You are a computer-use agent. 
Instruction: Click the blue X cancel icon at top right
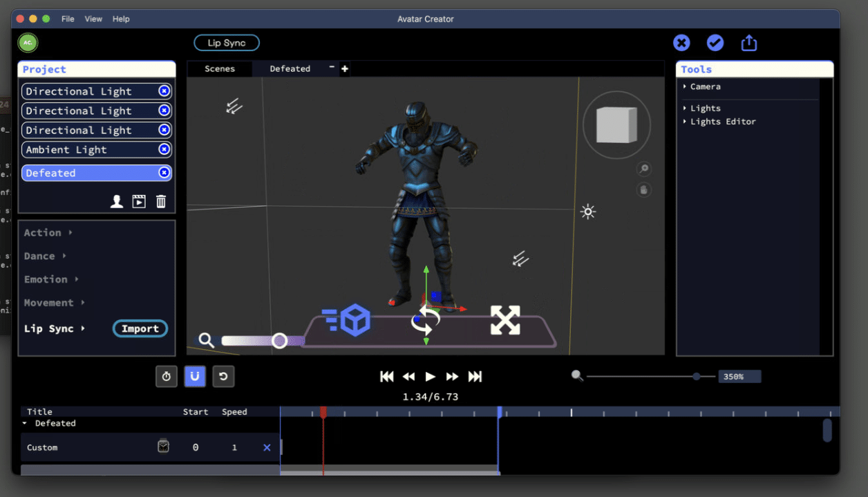pos(681,43)
